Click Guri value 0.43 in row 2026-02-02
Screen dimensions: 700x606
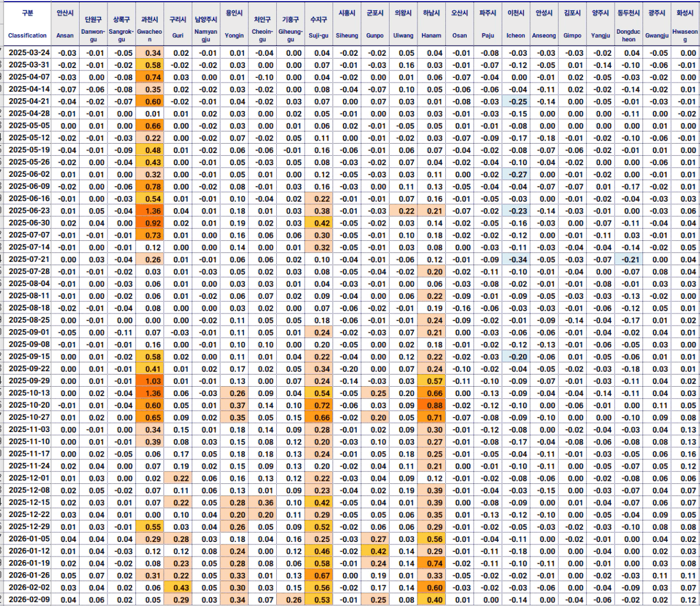tap(178, 587)
